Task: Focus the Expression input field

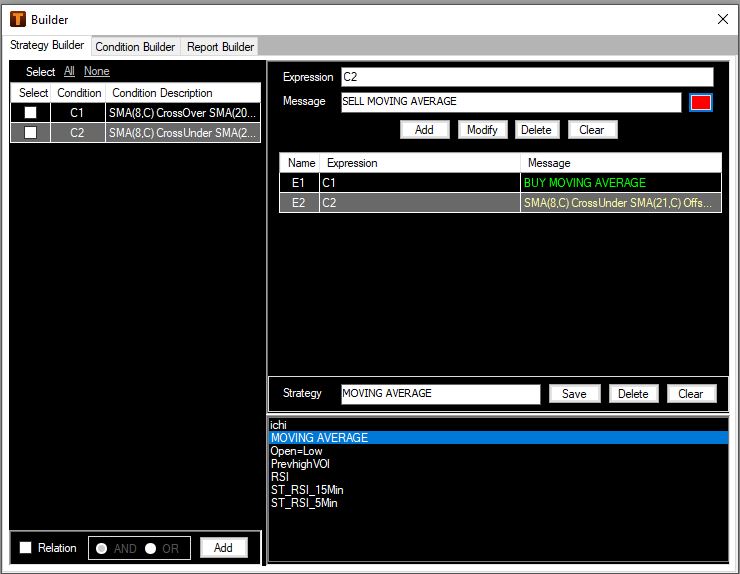Action: (527, 77)
